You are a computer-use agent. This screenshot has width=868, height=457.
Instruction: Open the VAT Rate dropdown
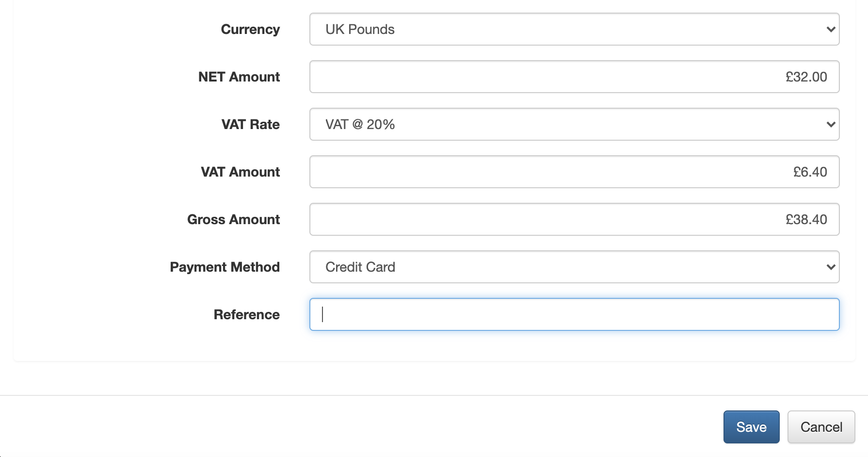574,124
